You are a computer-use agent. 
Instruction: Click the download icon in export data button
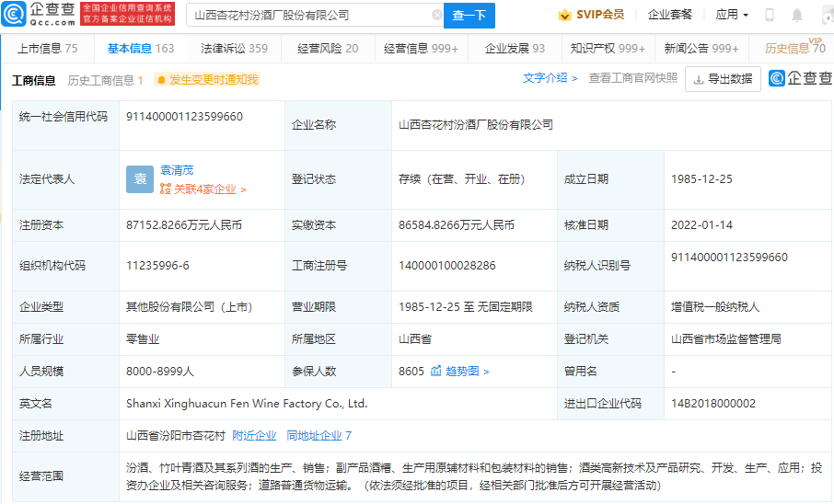coord(699,79)
